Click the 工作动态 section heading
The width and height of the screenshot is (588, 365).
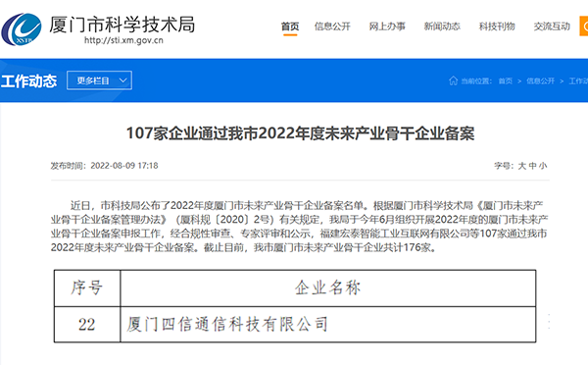pyautogui.click(x=28, y=81)
